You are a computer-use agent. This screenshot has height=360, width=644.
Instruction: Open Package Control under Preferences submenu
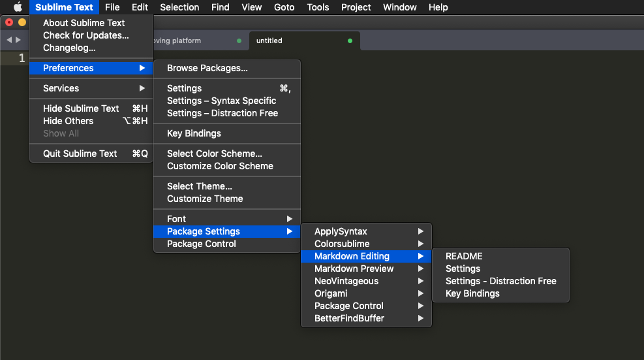(227, 244)
